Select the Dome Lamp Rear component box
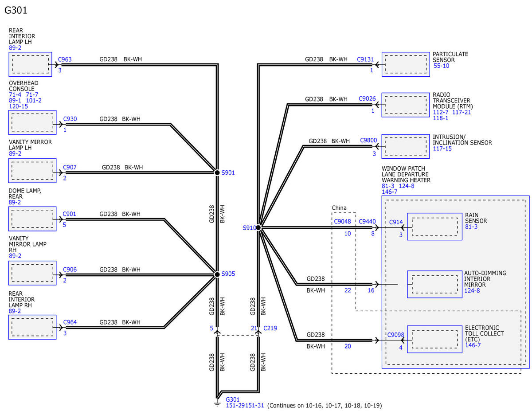This screenshot has width=532, height=411. pos(33,219)
